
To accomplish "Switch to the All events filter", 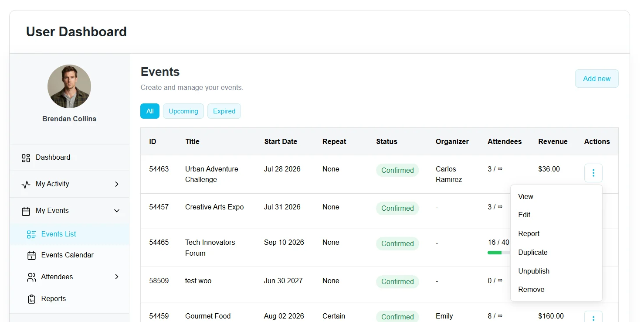I will click(x=150, y=111).
